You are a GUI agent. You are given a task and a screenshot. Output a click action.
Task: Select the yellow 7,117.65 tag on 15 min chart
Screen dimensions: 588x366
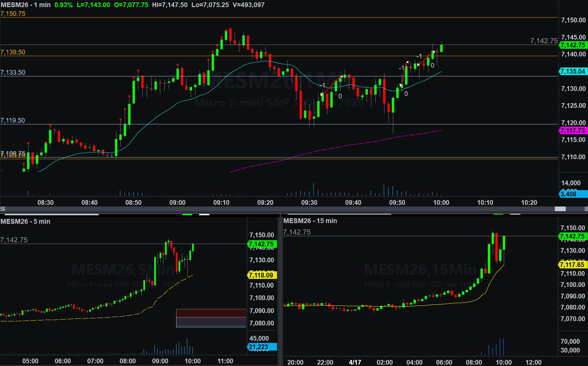tap(573, 265)
